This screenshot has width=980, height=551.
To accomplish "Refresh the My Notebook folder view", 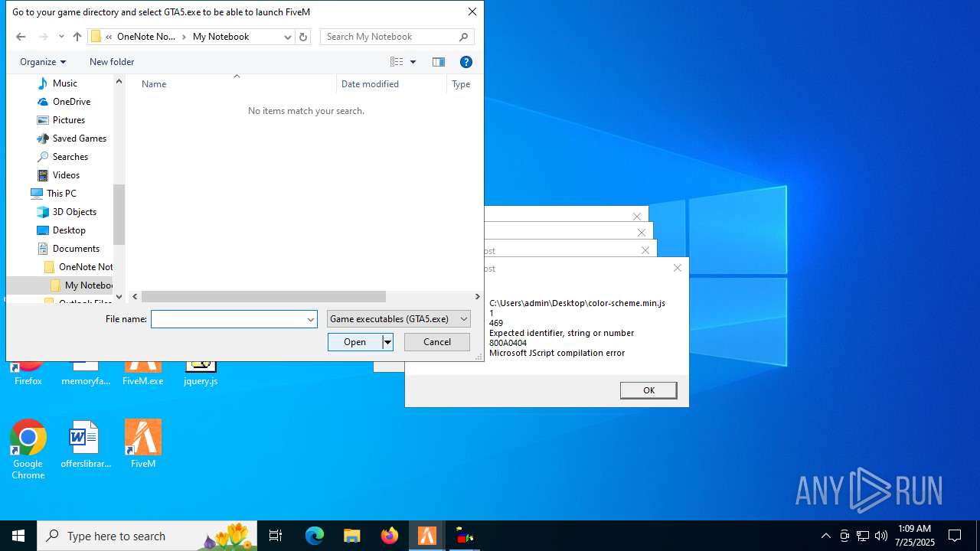I will tap(303, 37).
